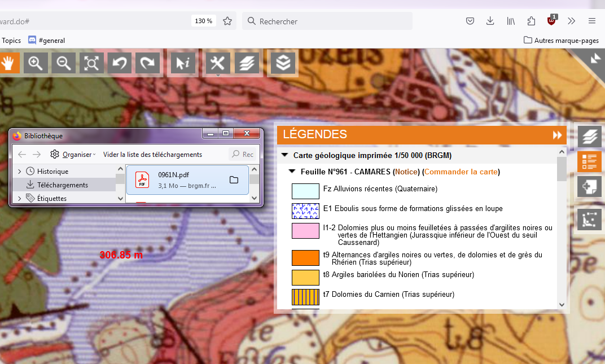Zoom to full map extent
605x364 pixels.
[x=91, y=63]
